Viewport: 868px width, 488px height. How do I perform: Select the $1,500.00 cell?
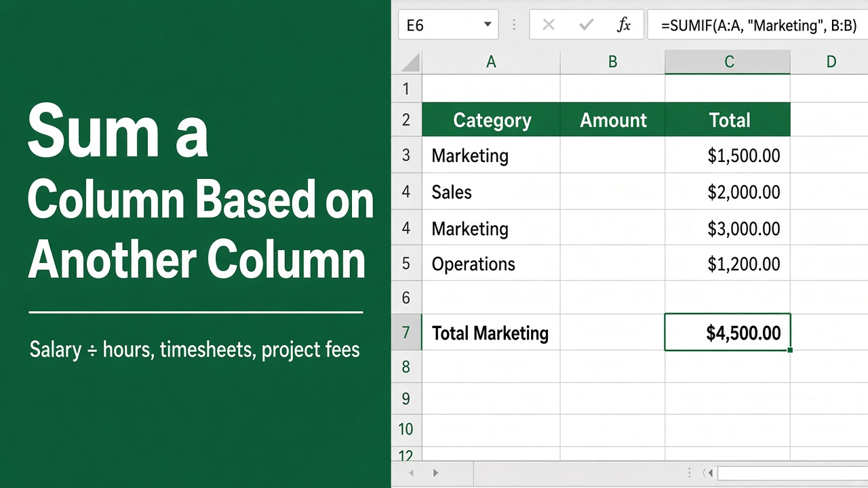(x=728, y=155)
